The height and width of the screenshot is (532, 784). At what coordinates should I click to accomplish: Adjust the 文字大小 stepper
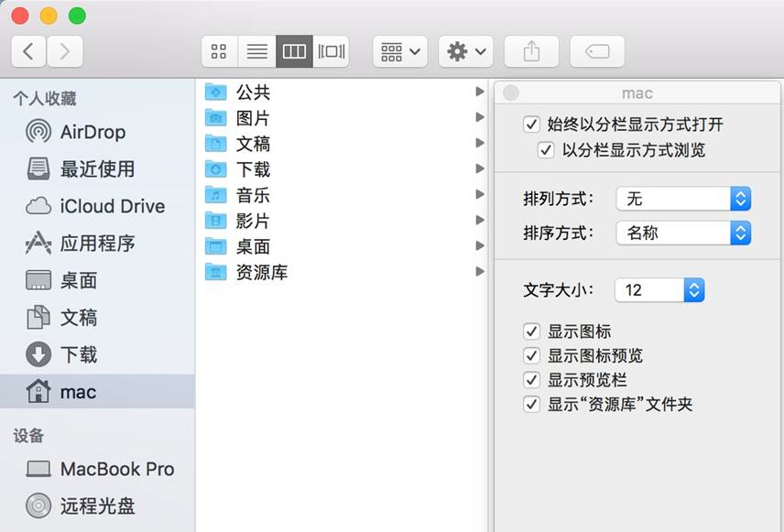(x=694, y=289)
